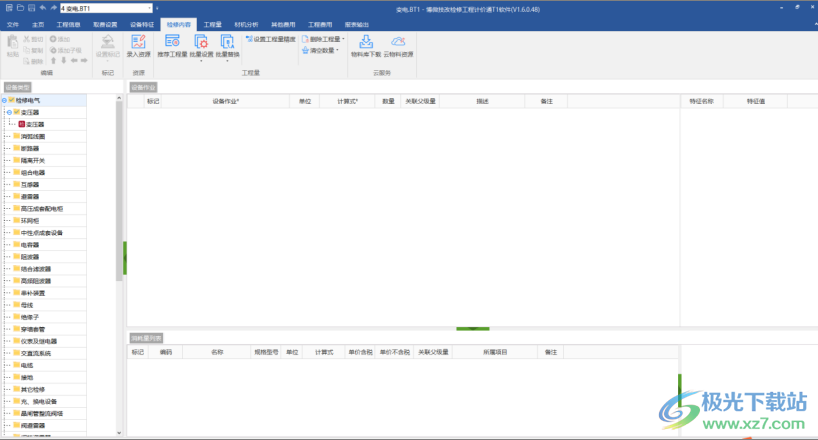Open the 文件 menu
Screen dimensions: 818x440
pos(13,25)
